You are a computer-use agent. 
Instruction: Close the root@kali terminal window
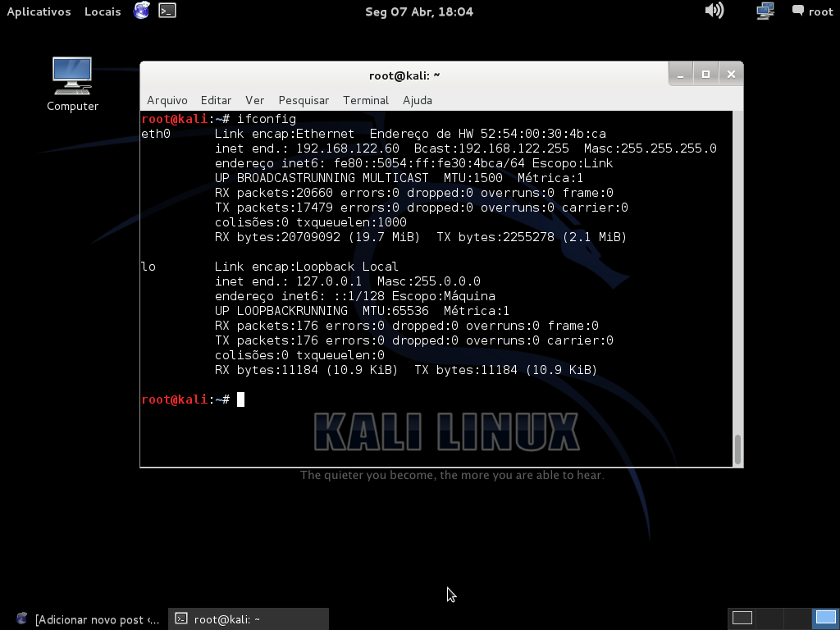[x=731, y=75]
